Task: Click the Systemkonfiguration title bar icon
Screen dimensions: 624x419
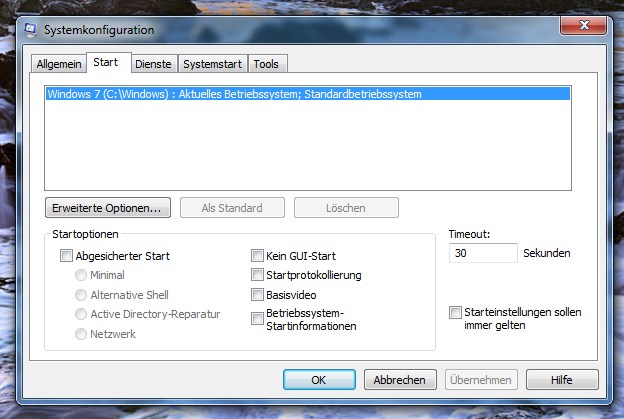Action: click(x=31, y=30)
